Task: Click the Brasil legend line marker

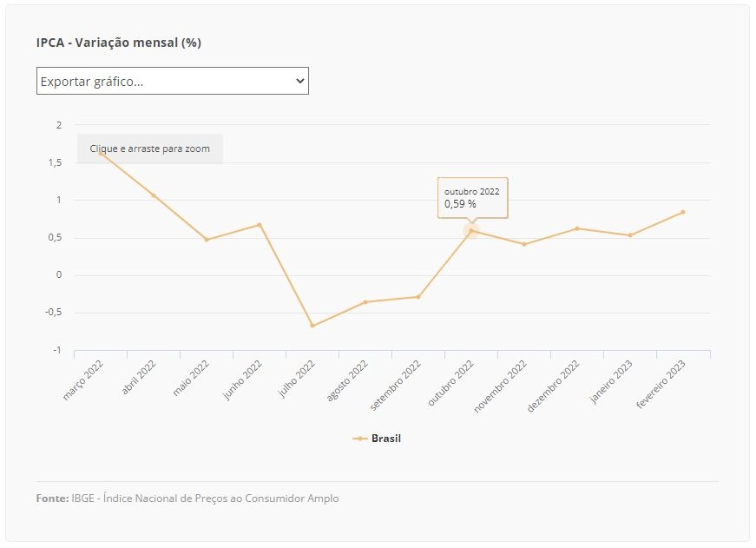Action: tap(360, 439)
